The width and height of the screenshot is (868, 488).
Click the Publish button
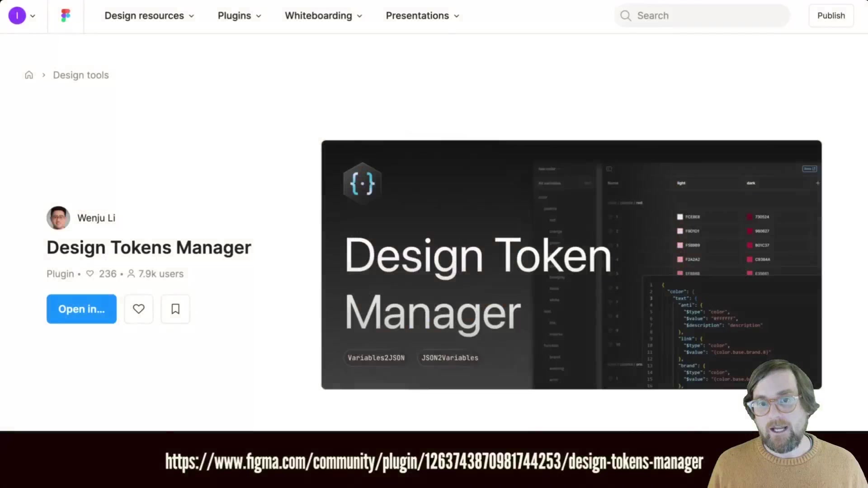(x=831, y=16)
